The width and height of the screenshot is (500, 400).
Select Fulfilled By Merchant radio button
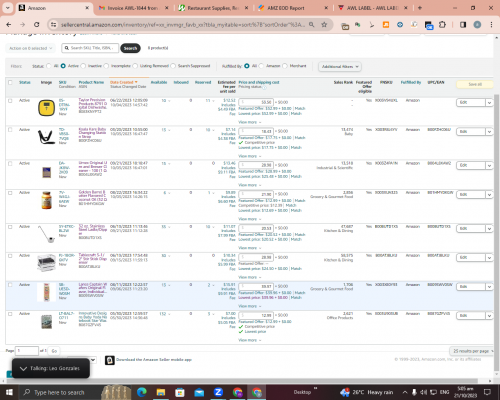point(285,66)
